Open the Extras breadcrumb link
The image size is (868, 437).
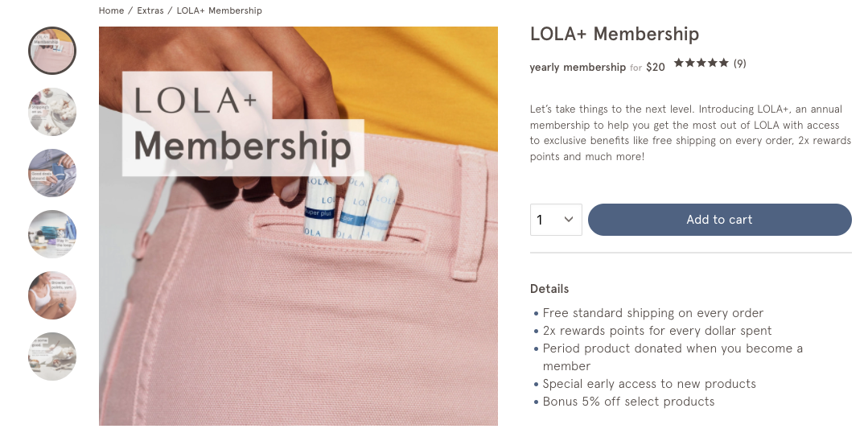[150, 10]
